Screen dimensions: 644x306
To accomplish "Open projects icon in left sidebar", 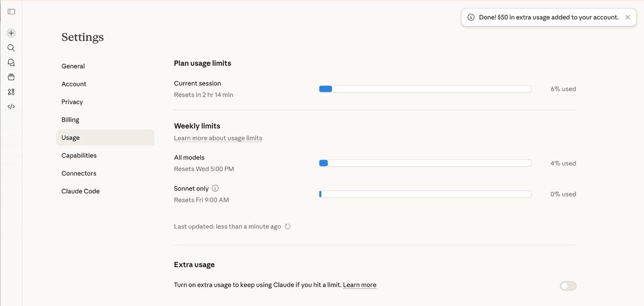I will 11,77.
